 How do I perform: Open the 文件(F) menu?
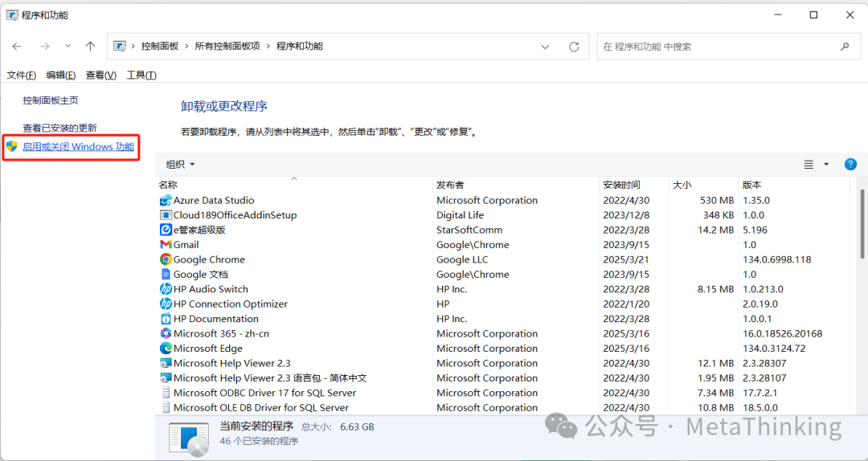(x=22, y=75)
